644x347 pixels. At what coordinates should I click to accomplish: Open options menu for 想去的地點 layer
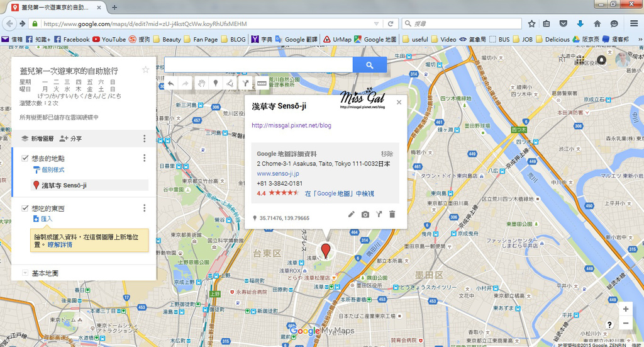(144, 158)
